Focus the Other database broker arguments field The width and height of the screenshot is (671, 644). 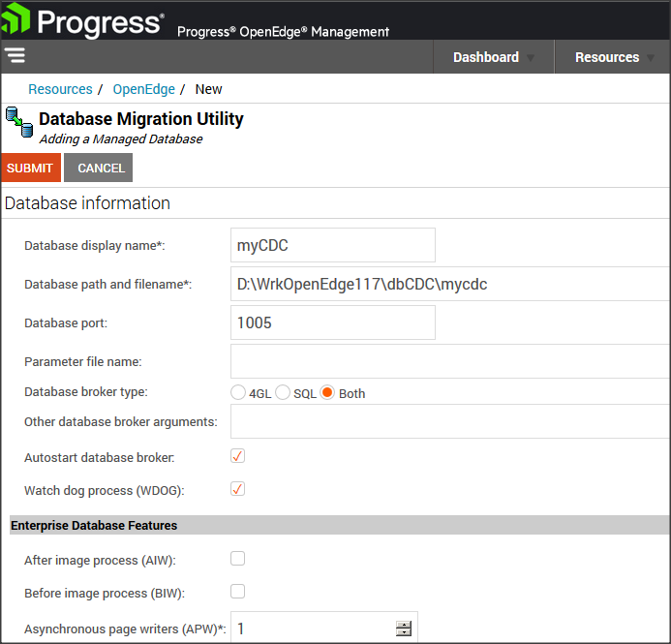point(450,421)
